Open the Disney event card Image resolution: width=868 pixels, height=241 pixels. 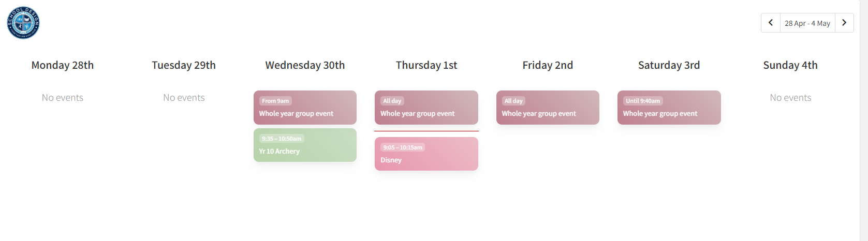coord(426,154)
